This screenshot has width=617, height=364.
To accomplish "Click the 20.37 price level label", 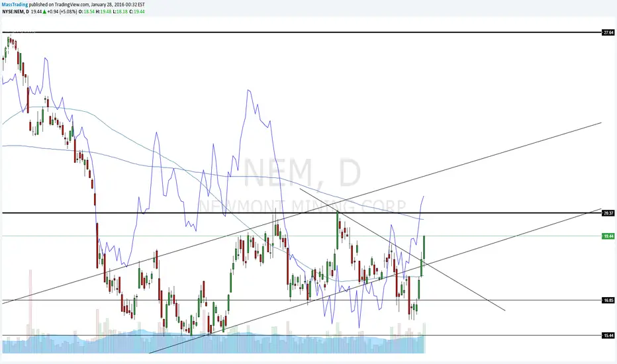I will pyautogui.click(x=608, y=213).
